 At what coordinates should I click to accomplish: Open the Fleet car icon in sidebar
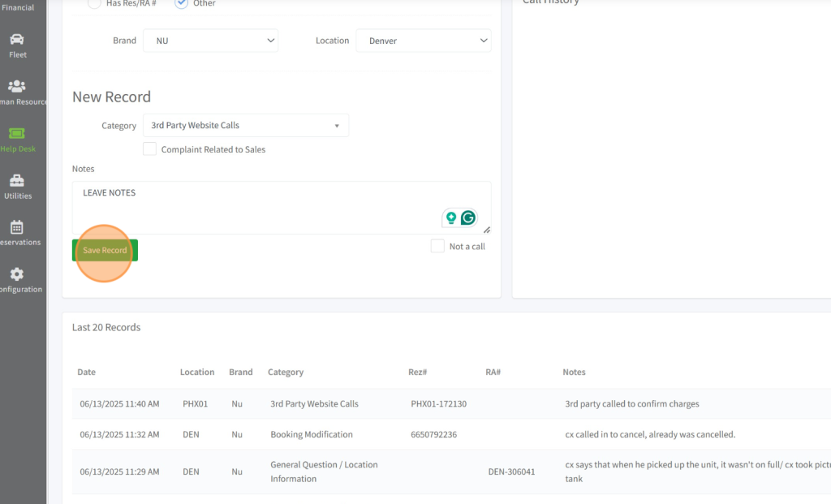(17, 40)
